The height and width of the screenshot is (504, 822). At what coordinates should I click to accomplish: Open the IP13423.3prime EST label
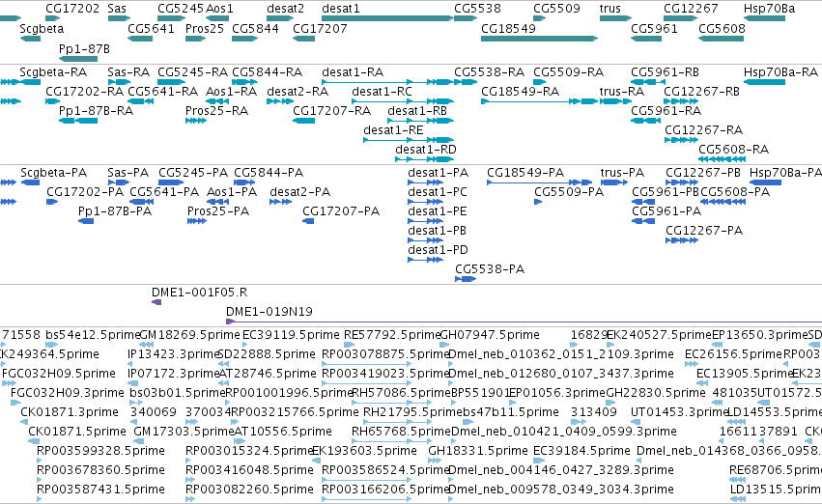pos(174,354)
